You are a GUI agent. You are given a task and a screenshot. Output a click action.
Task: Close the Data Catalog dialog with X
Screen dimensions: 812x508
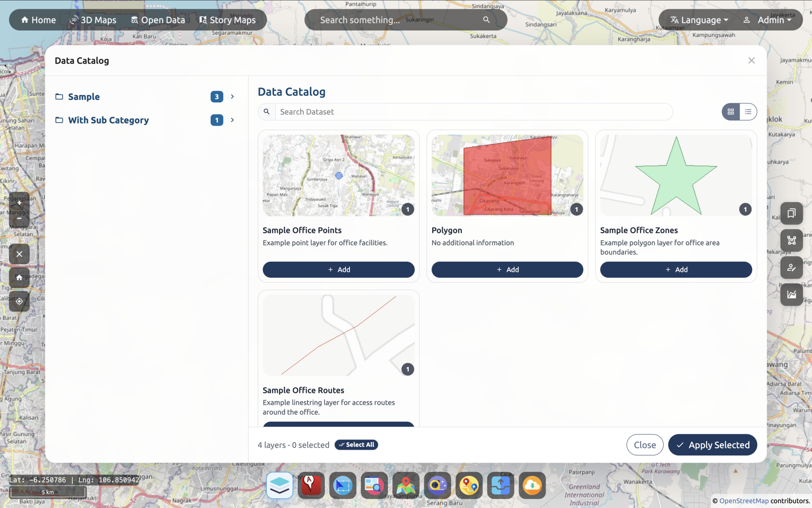point(752,61)
